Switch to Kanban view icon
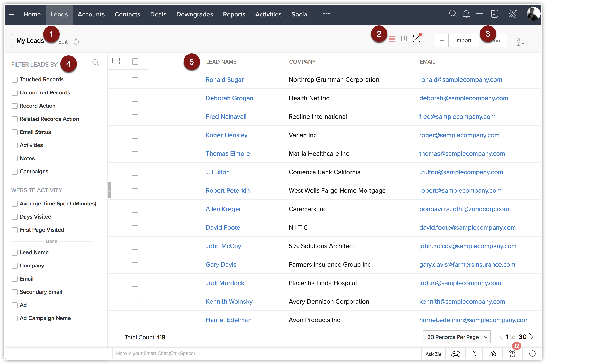The image size is (596, 364). click(x=404, y=39)
